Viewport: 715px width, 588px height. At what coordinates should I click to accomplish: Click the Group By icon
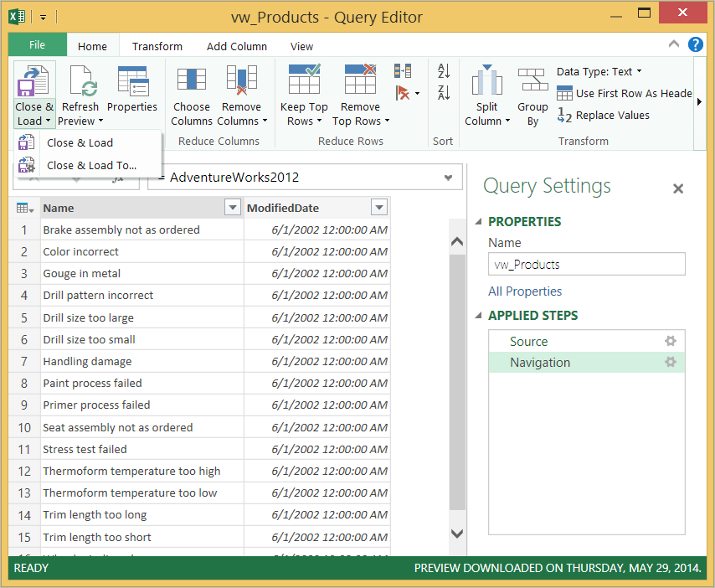point(532,80)
